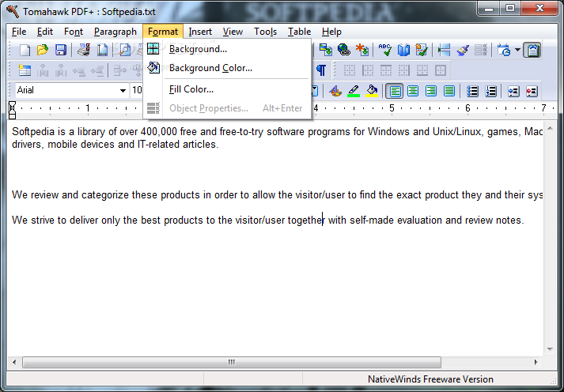This screenshot has width=564, height=392.
Task: Place the cursor in the 'IT-related articles' line
Action: pos(115,145)
